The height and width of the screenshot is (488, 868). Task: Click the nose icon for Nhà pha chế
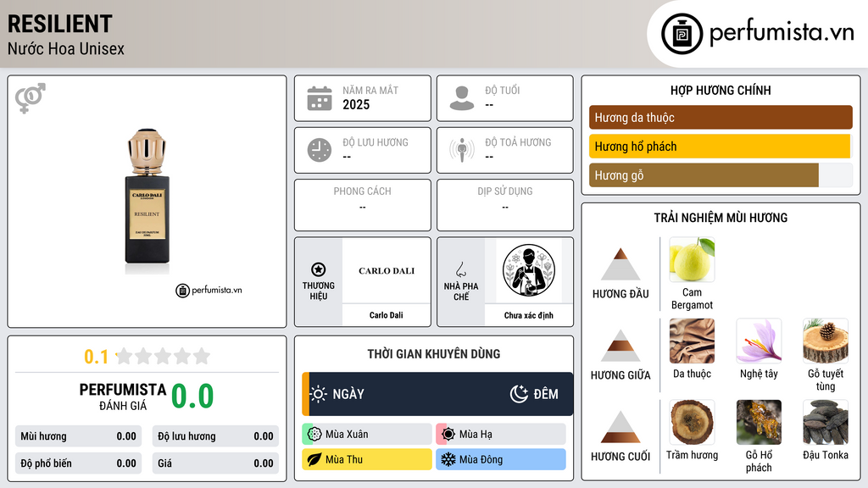pos(460,269)
